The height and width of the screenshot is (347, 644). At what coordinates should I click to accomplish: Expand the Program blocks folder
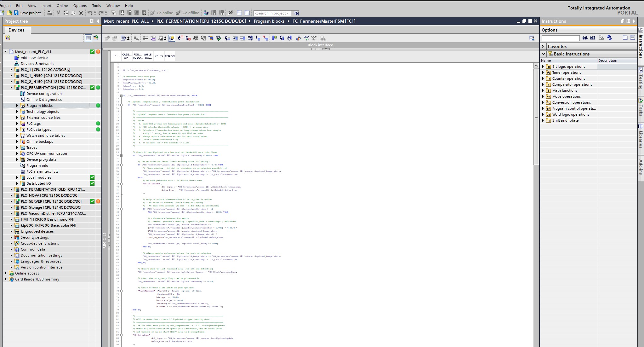(17, 106)
